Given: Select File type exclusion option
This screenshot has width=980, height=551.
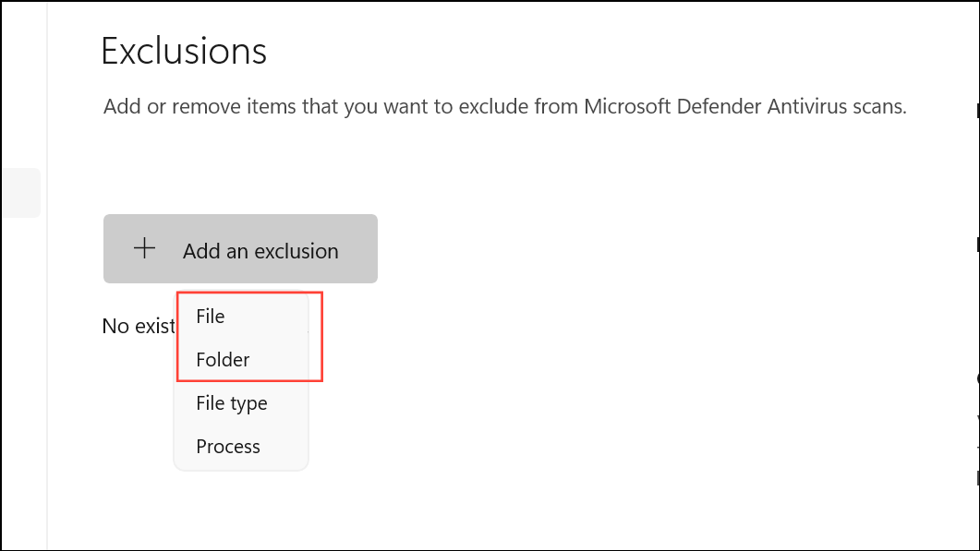Looking at the screenshot, I should [x=231, y=403].
